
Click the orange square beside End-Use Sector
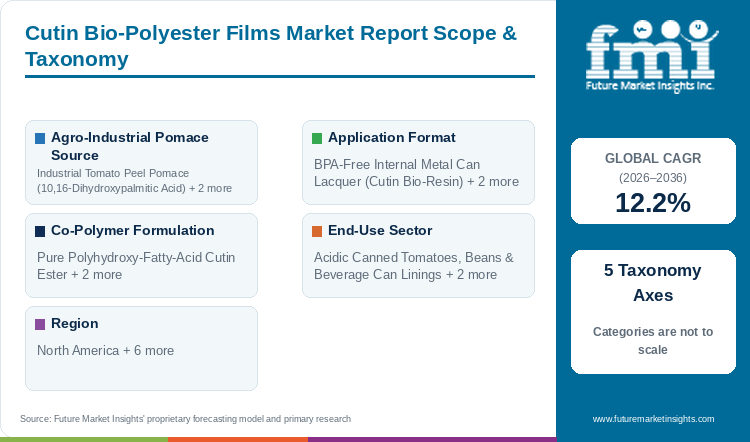[x=317, y=232]
